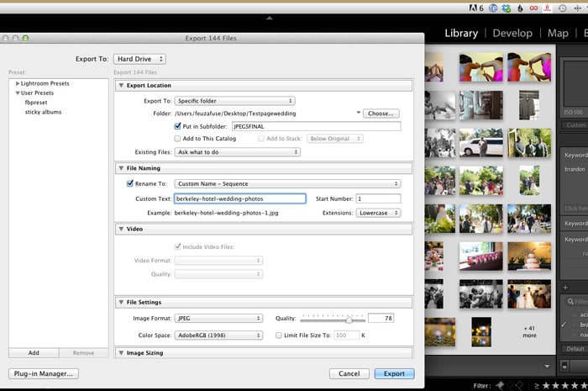Screen dimensions: 588x391
Task: Select the sticky albums preset
Action: click(43, 112)
